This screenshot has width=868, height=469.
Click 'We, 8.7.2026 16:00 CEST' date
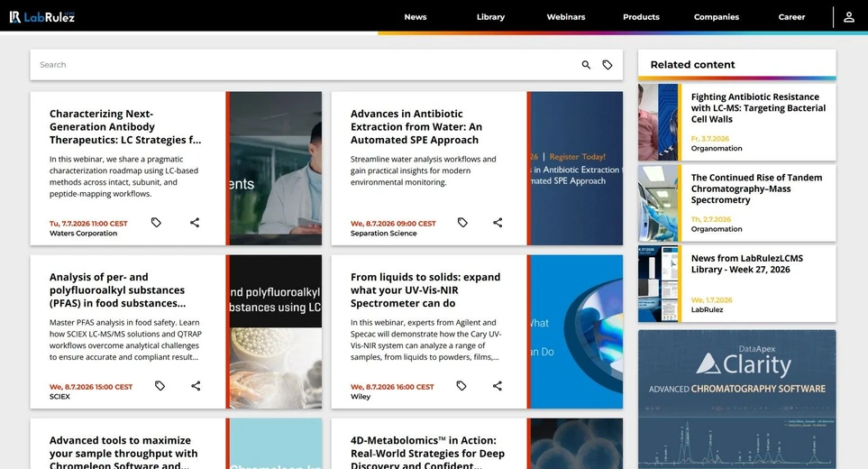point(392,387)
